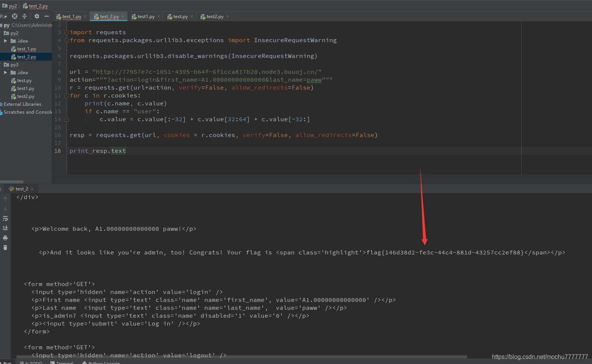Open the Project view dropdown
This screenshot has height=364, width=592.
point(4,16)
